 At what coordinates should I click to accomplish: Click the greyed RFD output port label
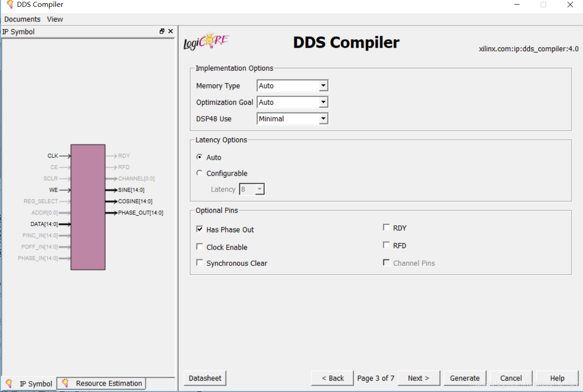tap(124, 167)
